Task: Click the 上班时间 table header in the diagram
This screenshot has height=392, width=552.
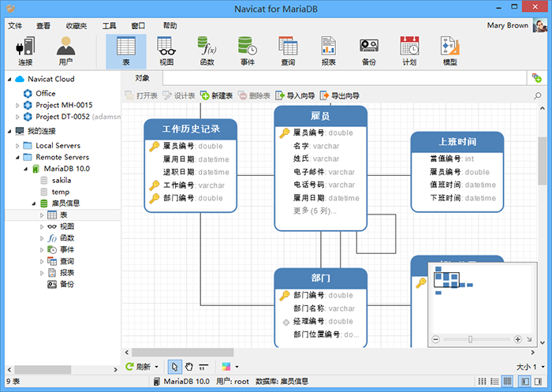Action: [x=457, y=142]
